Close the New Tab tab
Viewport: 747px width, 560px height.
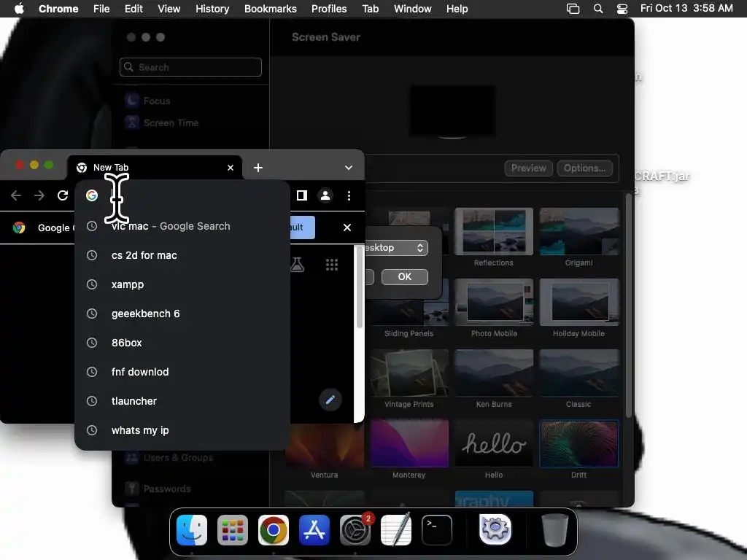point(231,168)
